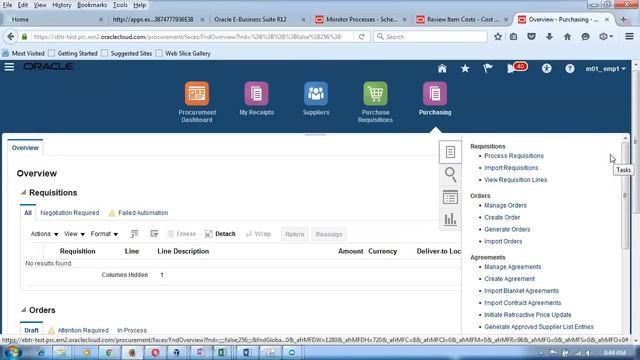Viewport: 640px width, 360px height.
Task: Open the Reports and Analytics chart icon
Action: click(450, 220)
